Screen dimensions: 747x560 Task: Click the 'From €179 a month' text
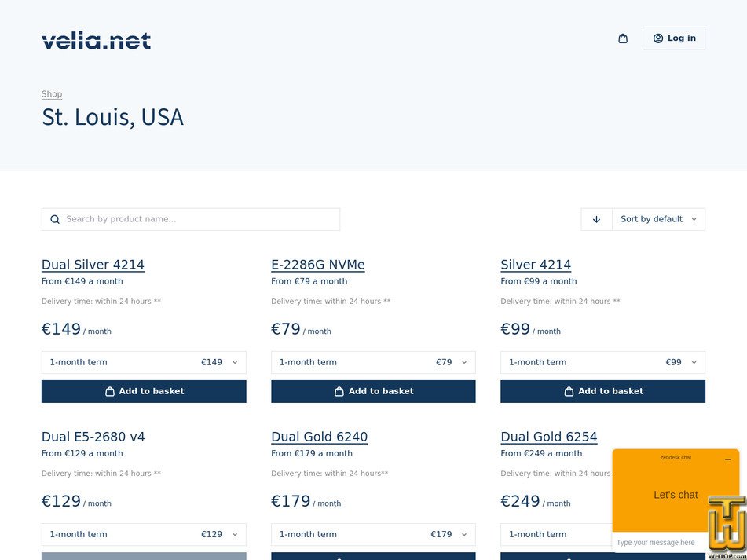click(x=312, y=454)
